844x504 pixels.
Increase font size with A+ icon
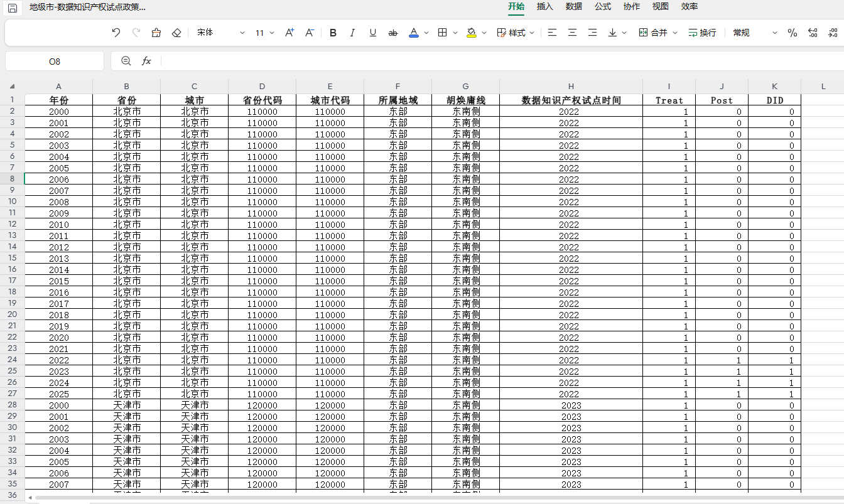(289, 33)
